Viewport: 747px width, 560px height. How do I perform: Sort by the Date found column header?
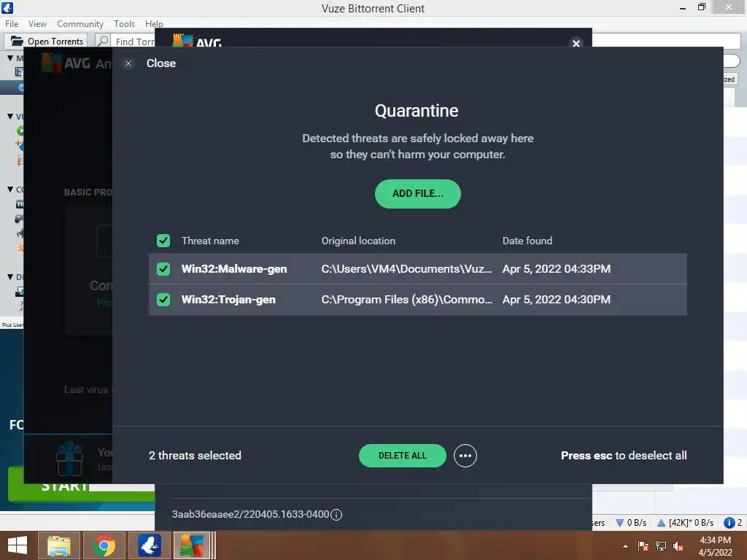click(527, 241)
